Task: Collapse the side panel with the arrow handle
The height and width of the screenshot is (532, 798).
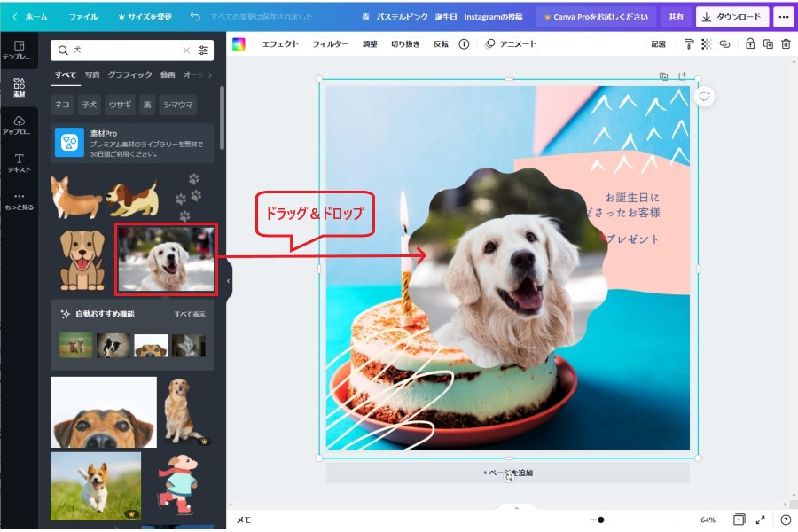Action: point(228,280)
